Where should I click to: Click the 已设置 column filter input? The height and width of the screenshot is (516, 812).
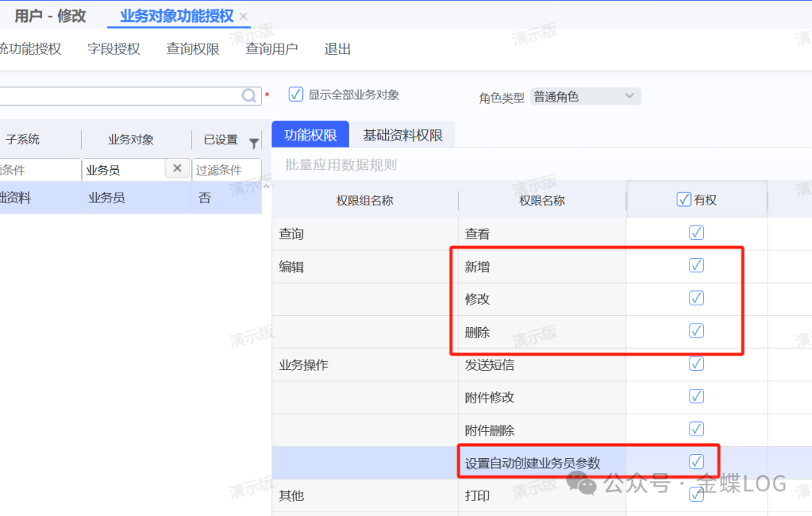click(226, 170)
